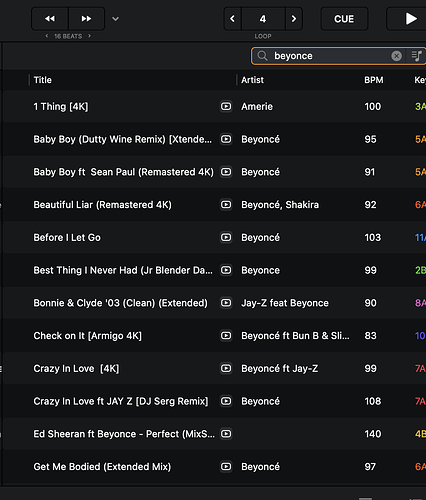The height and width of the screenshot is (500, 426).
Task: Sort tracks by Title column
Action: pyautogui.click(x=43, y=80)
